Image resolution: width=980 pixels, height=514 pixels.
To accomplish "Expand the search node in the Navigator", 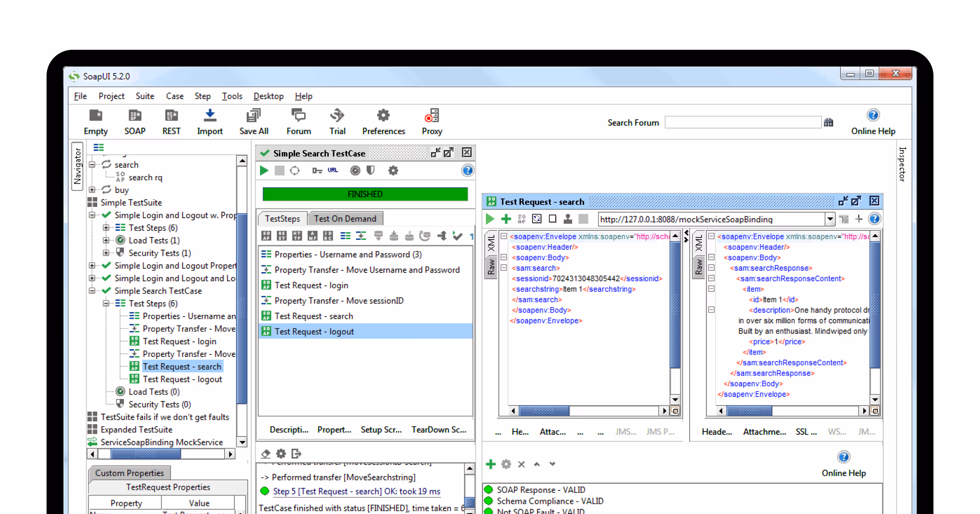I will click(92, 164).
